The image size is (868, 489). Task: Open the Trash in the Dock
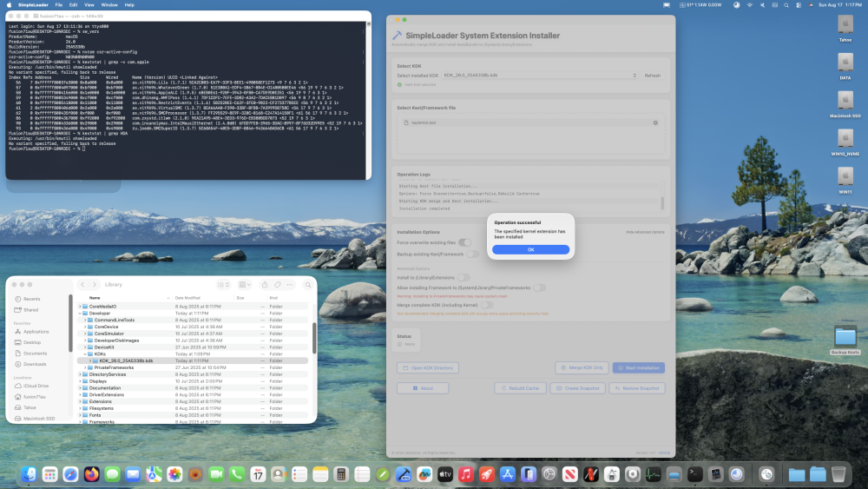[838, 474]
